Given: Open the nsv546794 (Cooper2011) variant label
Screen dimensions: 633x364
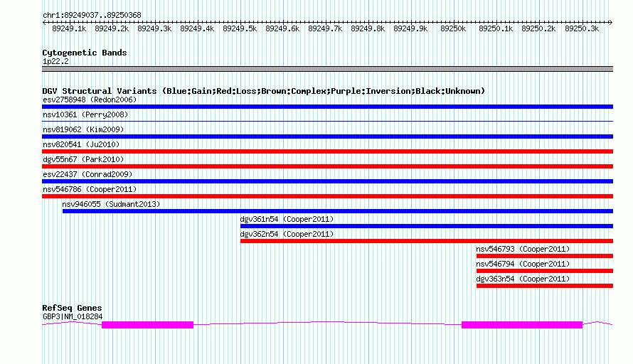Looking at the screenshot, I should pyautogui.click(x=523, y=264).
